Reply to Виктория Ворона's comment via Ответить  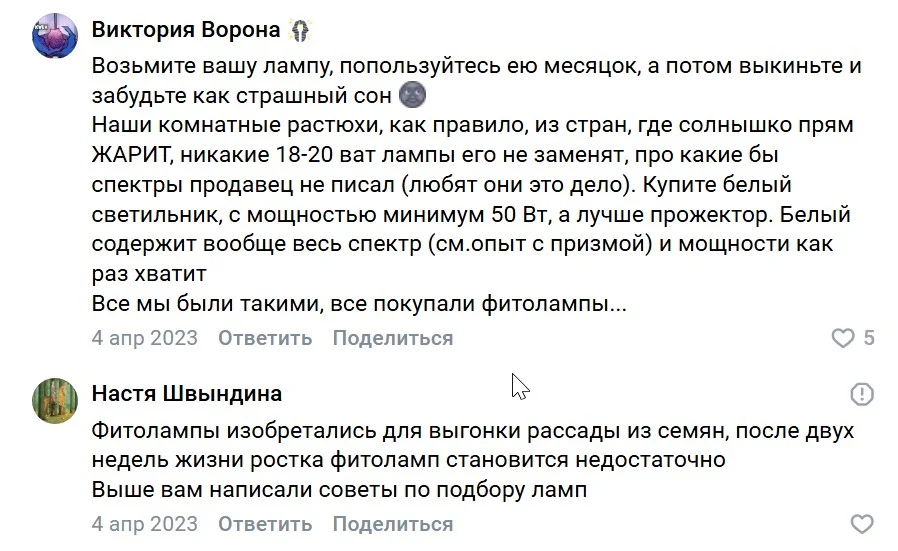[265, 338]
